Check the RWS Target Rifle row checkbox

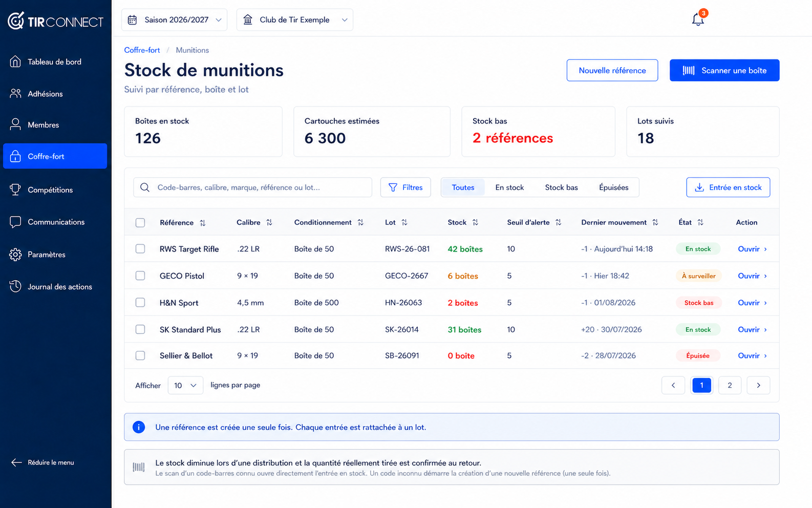point(140,249)
